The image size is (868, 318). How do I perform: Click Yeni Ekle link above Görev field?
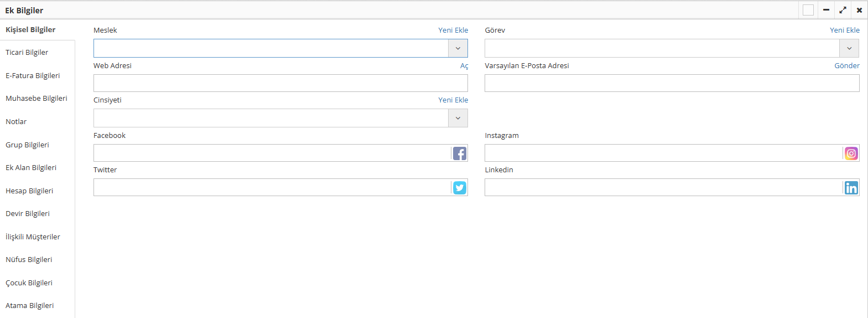click(844, 30)
